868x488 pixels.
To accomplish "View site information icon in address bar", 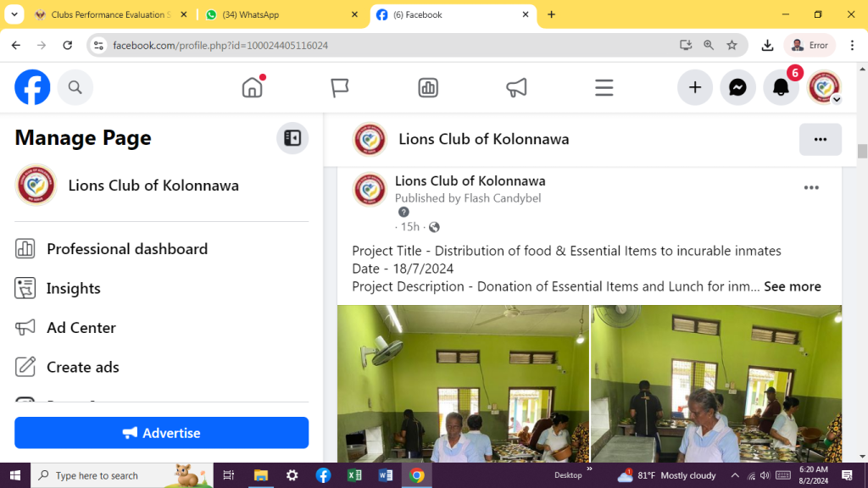I will point(98,46).
